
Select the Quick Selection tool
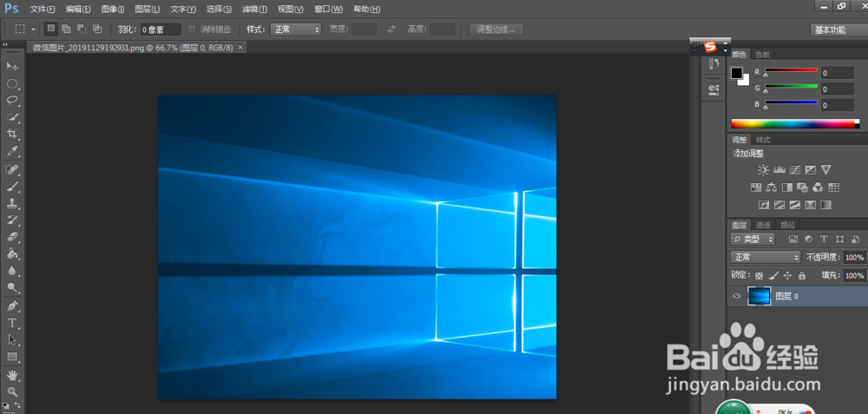tap(12, 117)
